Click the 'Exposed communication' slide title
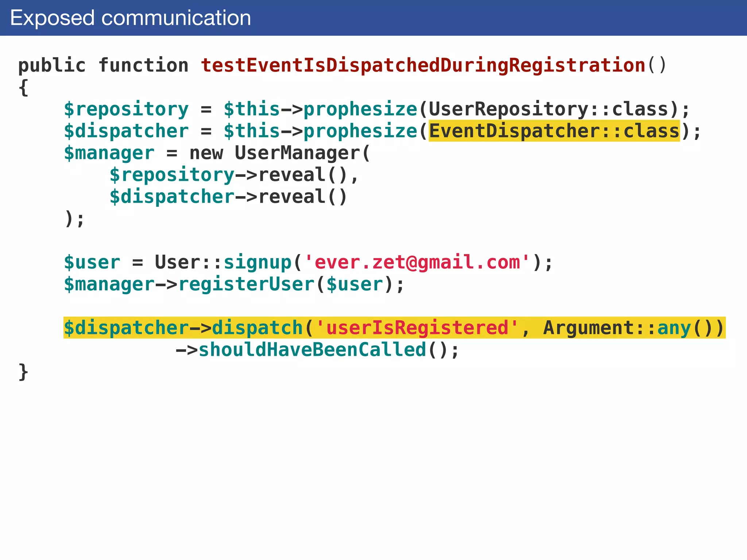This screenshot has width=747, height=560. 131,18
